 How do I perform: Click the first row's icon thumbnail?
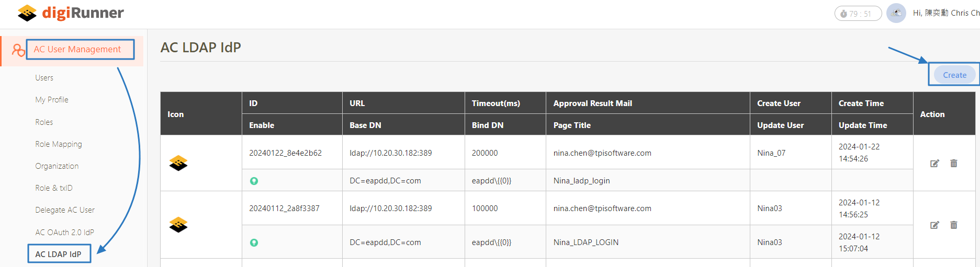(x=178, y=163)
